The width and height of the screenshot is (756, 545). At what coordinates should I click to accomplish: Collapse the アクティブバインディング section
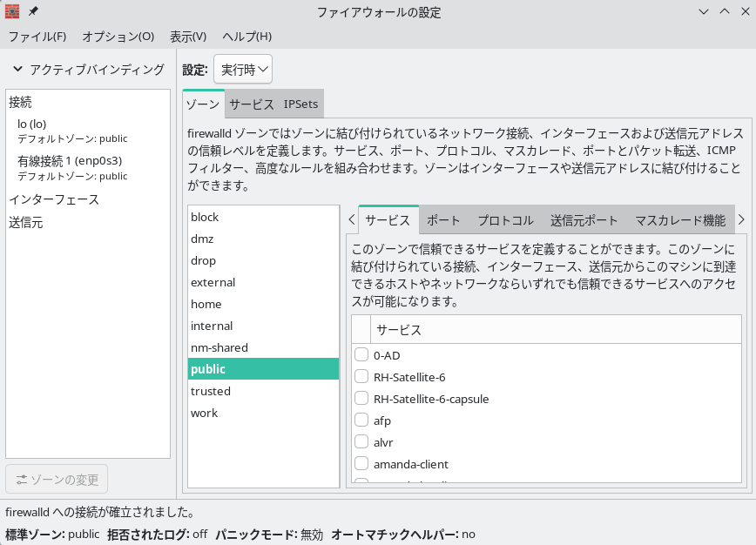pyautogui.click(x=18, y=70)
